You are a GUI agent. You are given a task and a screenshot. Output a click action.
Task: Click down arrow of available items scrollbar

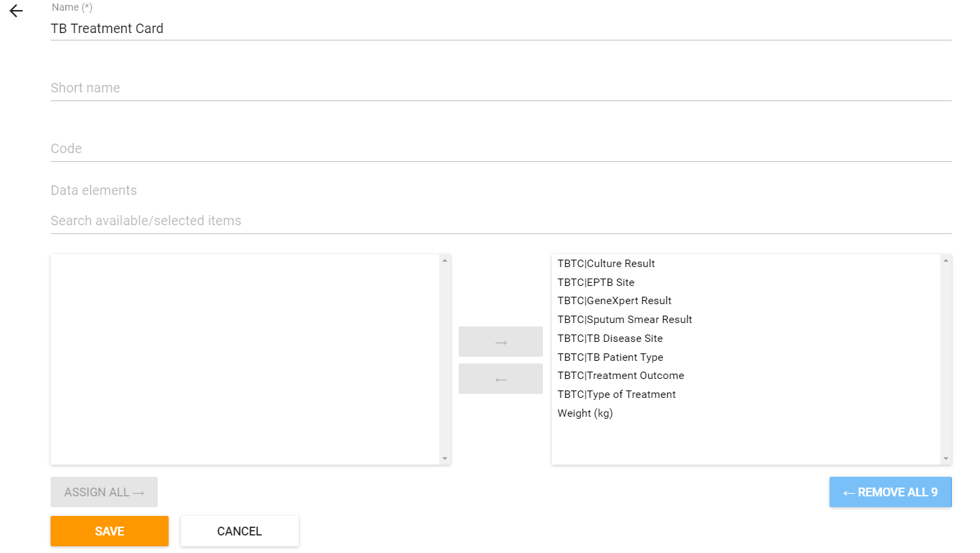click(x=444, y=459)
